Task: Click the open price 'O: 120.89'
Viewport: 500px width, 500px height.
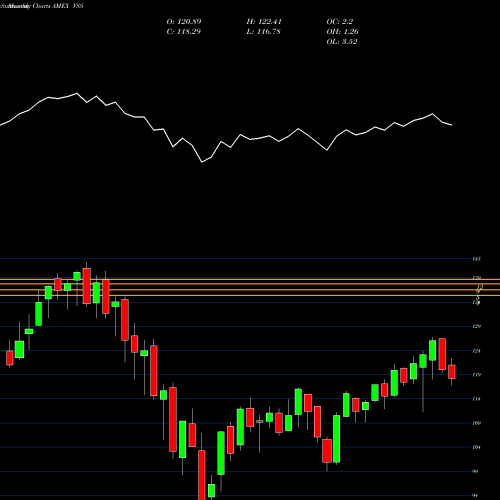Action: 184,22
